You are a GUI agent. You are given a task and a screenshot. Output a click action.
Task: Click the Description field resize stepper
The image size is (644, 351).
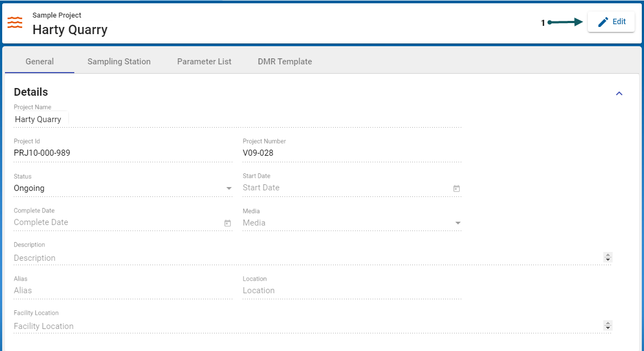pyautogui.click(x=608, y=257)
